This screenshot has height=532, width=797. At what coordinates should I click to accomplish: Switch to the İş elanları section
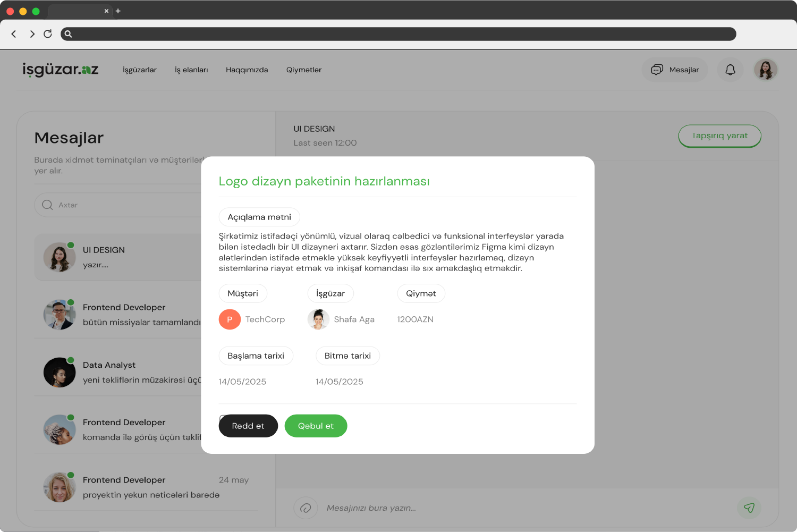[191, 70]
